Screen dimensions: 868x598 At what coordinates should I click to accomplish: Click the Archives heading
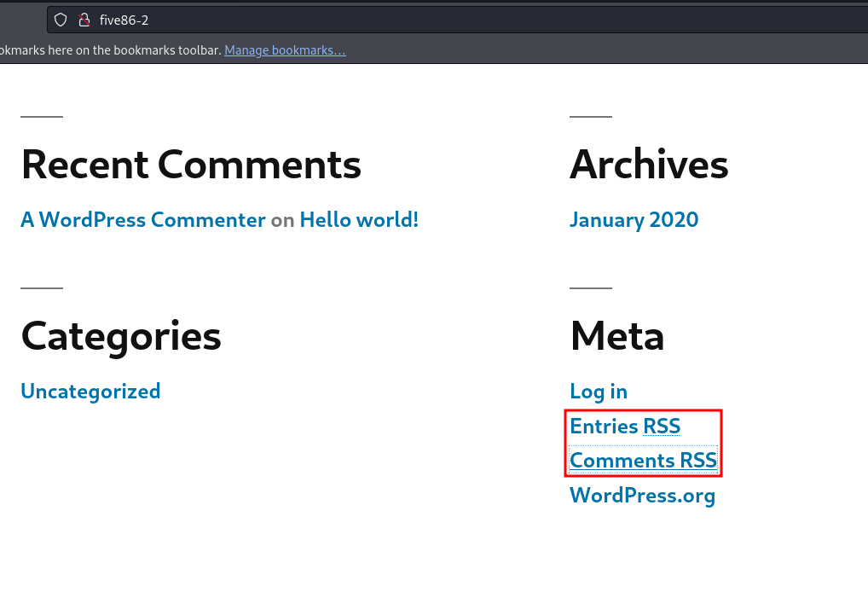tap(649, 165)
